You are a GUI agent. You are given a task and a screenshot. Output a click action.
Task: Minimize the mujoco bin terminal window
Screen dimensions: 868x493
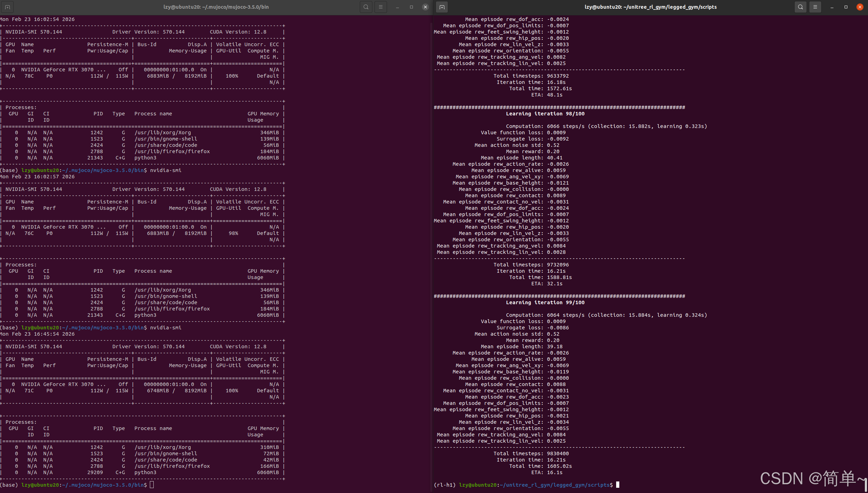click(x=397, y=7)
